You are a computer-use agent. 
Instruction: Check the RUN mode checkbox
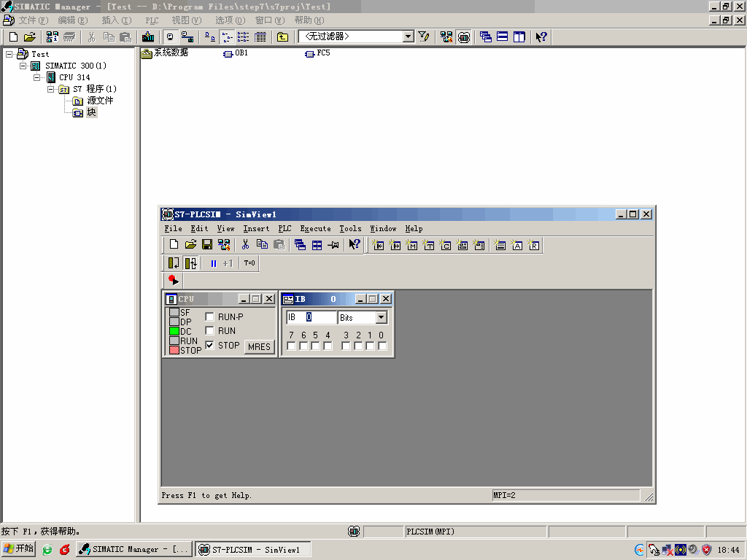click(210, 331)
